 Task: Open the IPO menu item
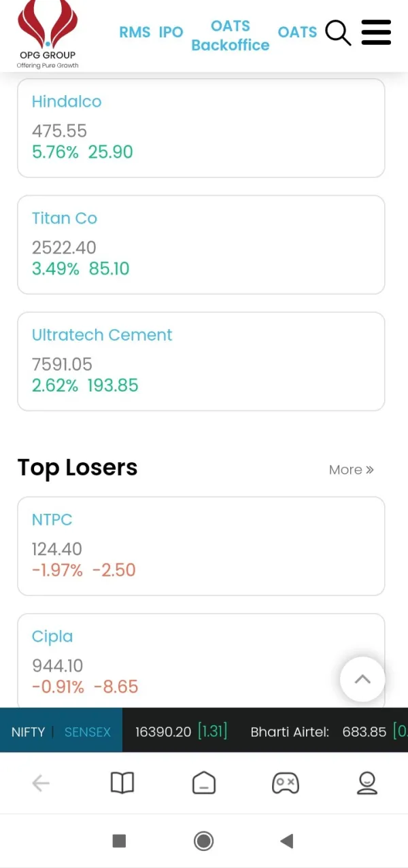[x=171, y=32]
